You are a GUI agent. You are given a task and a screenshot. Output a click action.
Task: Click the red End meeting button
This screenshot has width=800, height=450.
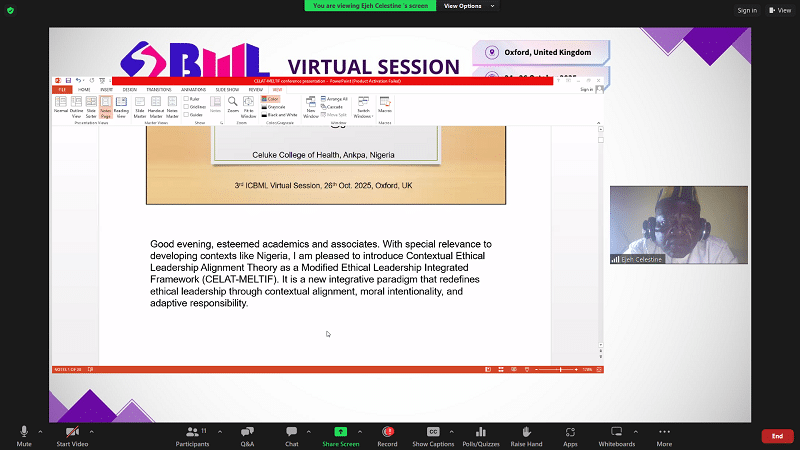coord(775,436)
